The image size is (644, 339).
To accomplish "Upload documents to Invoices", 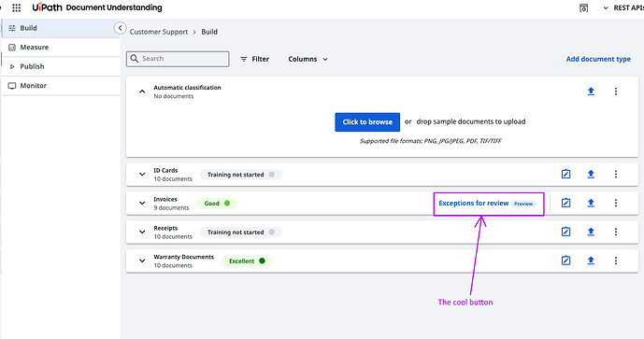I will tap(591, 203).
